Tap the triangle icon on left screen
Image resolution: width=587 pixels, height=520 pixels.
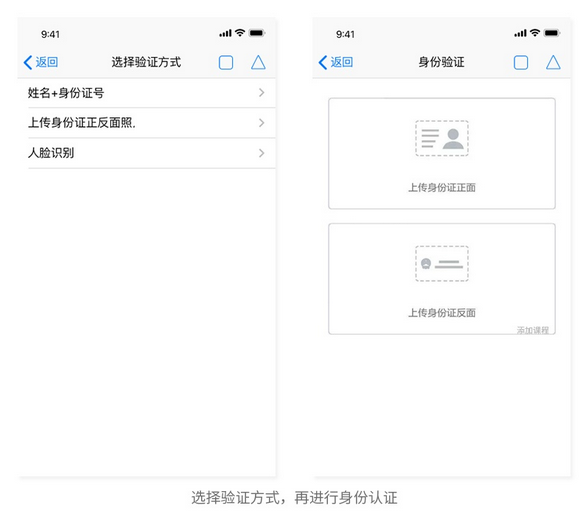click(x=258, y=63)
